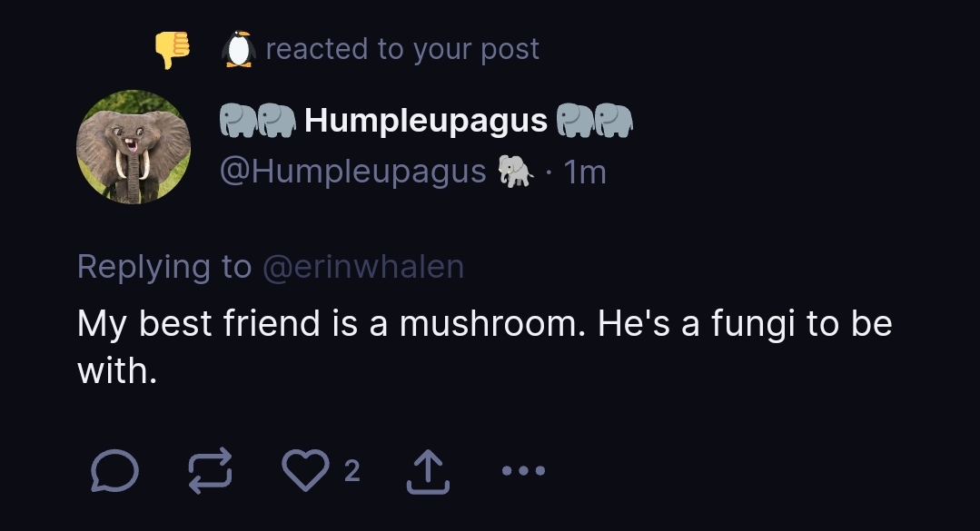Boost the mushroom joke post
Screen dimensions: 980x531
pyautogui.click(x=212, y=472)
